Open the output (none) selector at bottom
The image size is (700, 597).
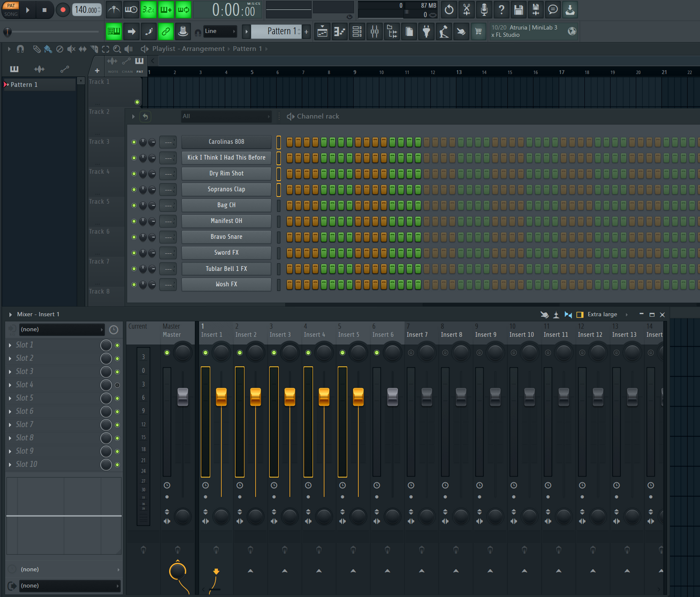coord(69,586)
